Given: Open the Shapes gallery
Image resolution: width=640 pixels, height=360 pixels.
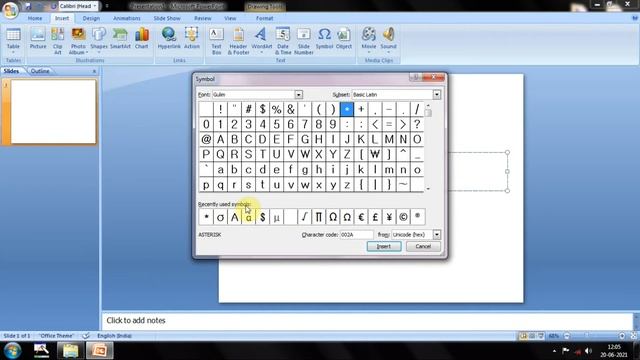Looking at the screenshot, I should (99, 40).
